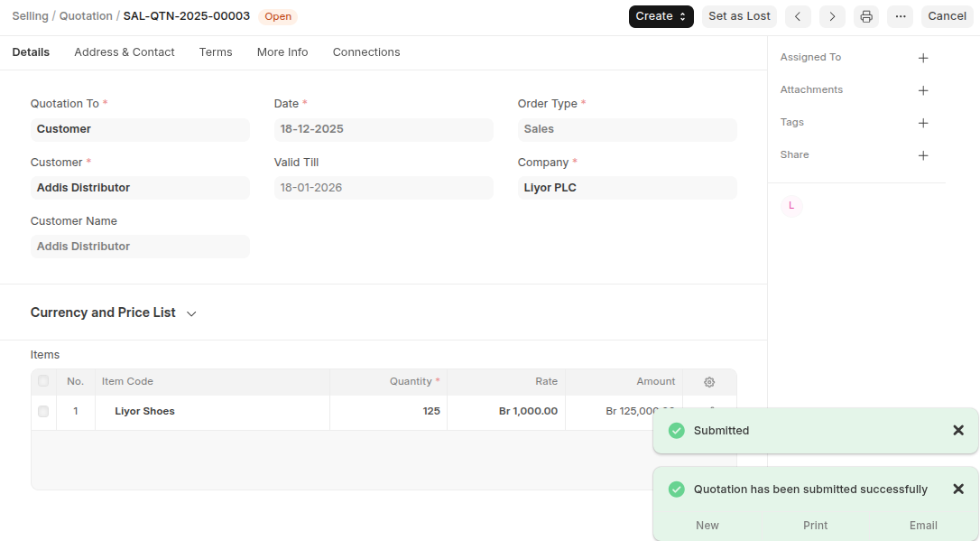Open the Connections tab
Viewport: 980px width, 541px height.
point(366,52)
